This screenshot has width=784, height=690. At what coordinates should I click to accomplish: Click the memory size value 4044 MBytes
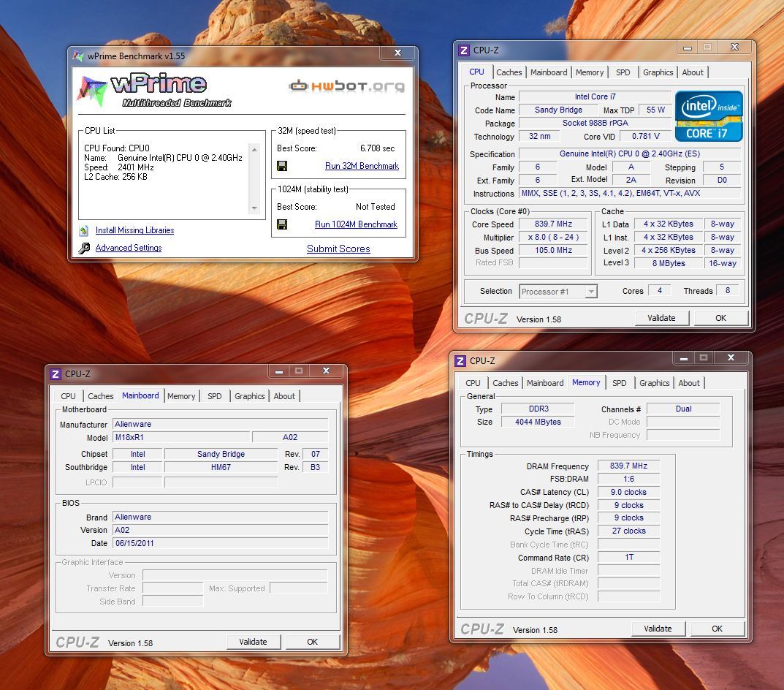pos(538,422)
